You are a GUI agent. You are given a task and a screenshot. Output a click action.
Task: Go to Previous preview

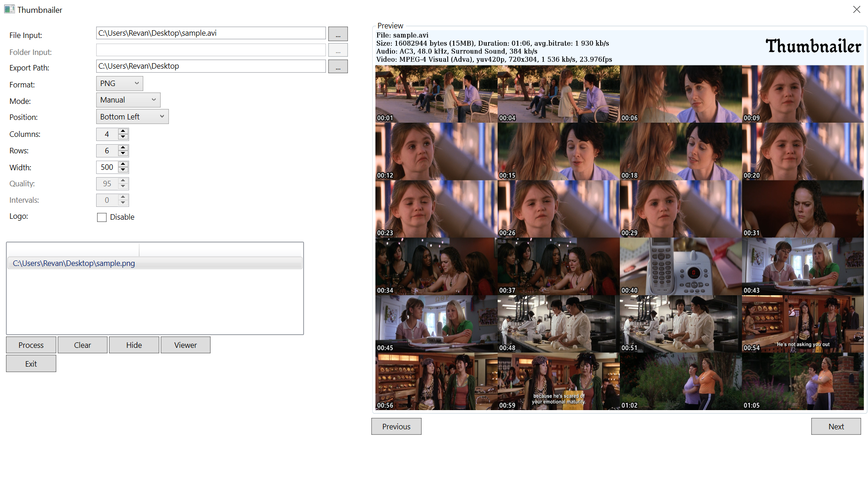pos(396,427)
